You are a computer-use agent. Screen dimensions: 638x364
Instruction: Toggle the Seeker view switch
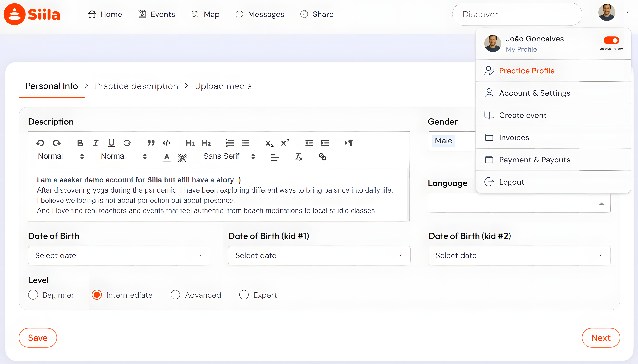click(x=611, y=40)
